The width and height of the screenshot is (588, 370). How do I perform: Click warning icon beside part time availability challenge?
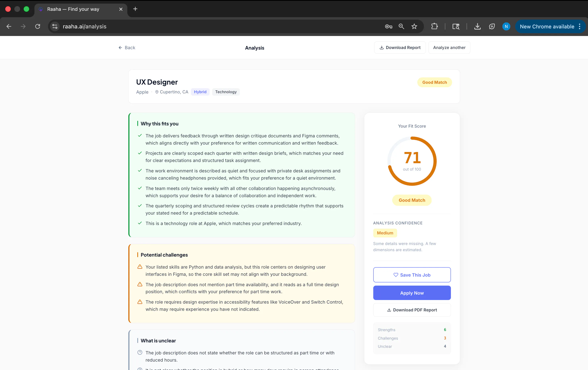coord(140,284)
